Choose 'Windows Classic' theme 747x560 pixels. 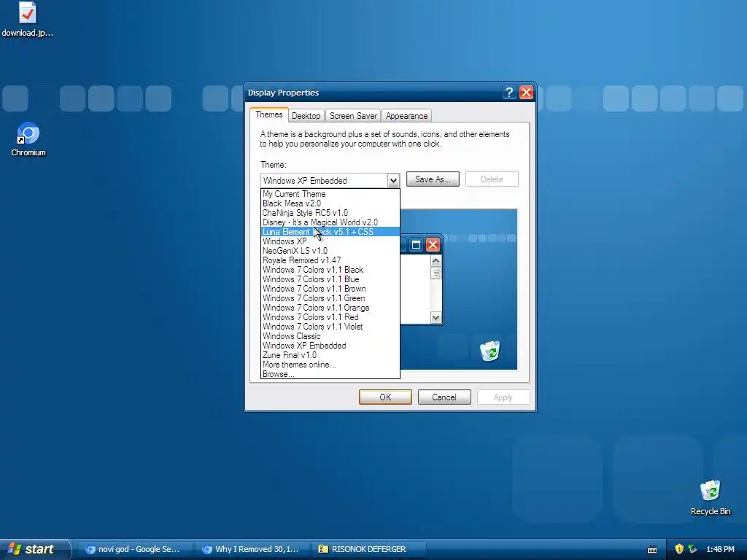click(330, 336)
